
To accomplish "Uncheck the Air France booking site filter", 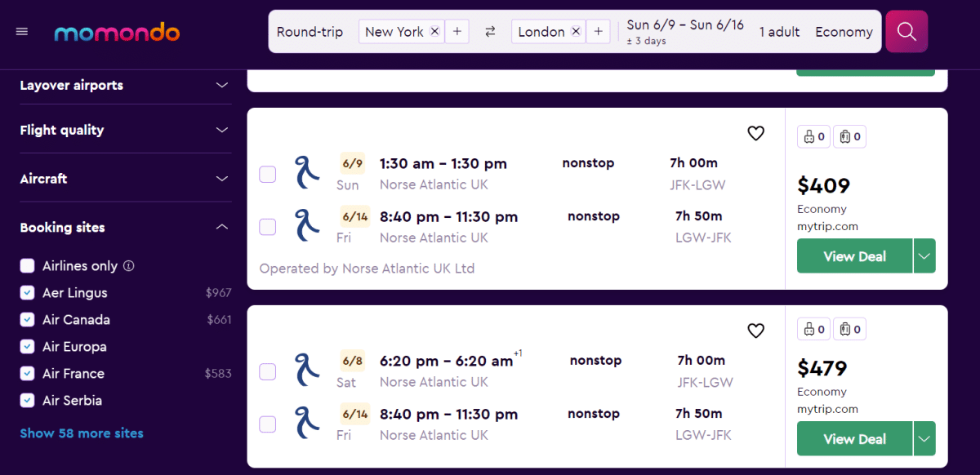I will point(27,373).
